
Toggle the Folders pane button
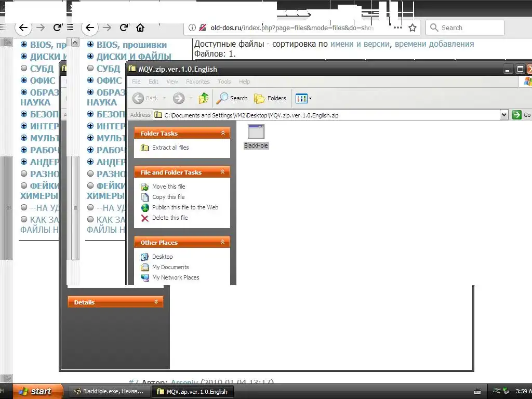point(270,98)
